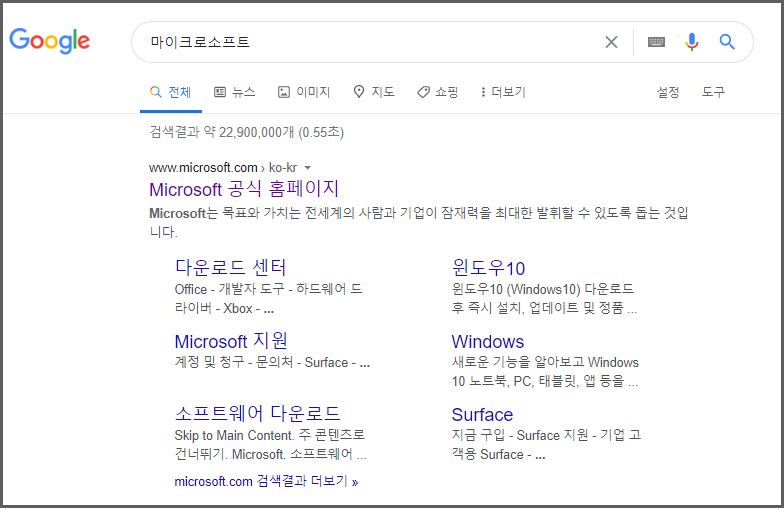Image resolution: width=784 pixels, height=520 pixels.
Task: Switch to the 이미지 tab
Action: tap(304, 92)
